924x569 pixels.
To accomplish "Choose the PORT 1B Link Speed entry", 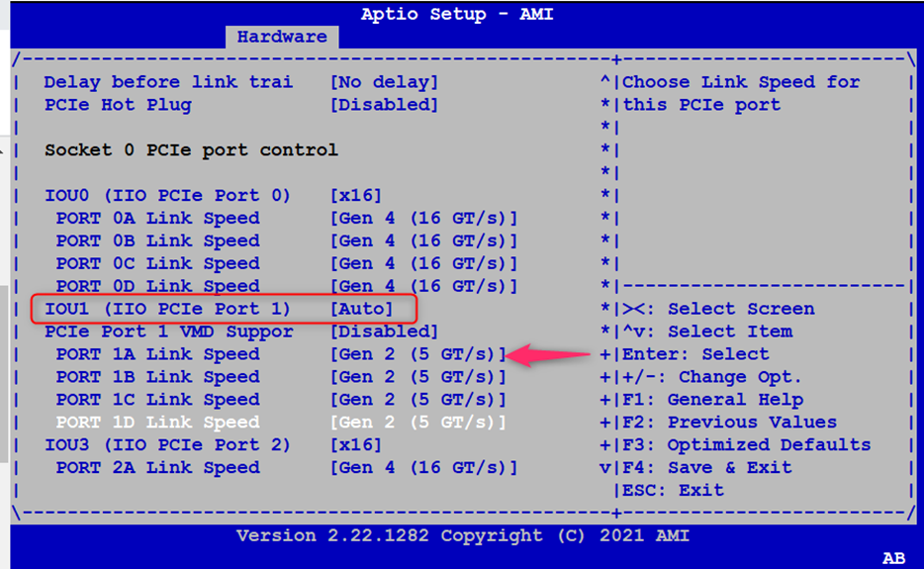I will 157,377.
